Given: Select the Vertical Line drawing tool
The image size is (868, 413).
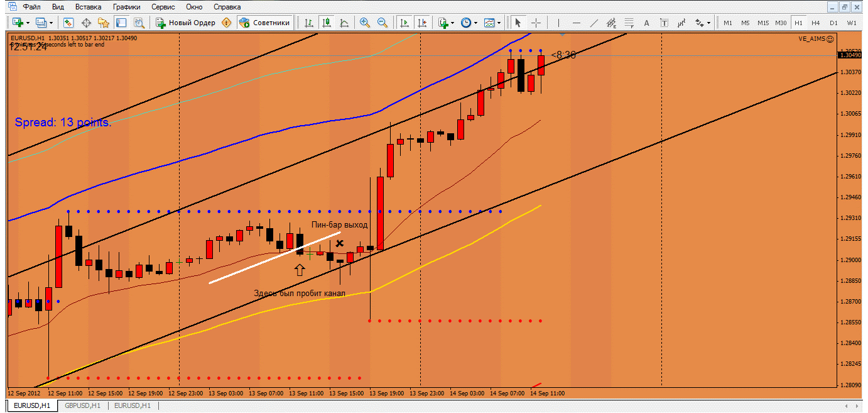Looking at the screenshot, I should pos(558,23).
